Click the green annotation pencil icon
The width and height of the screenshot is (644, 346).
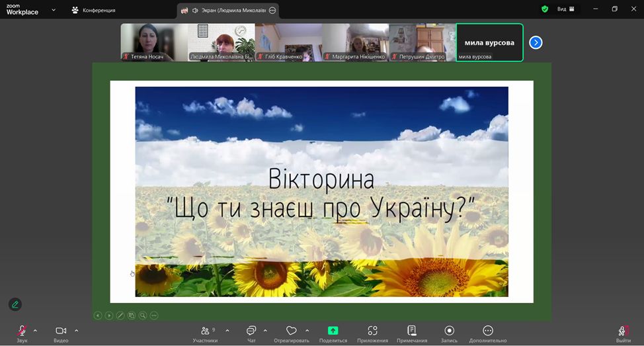15,304
